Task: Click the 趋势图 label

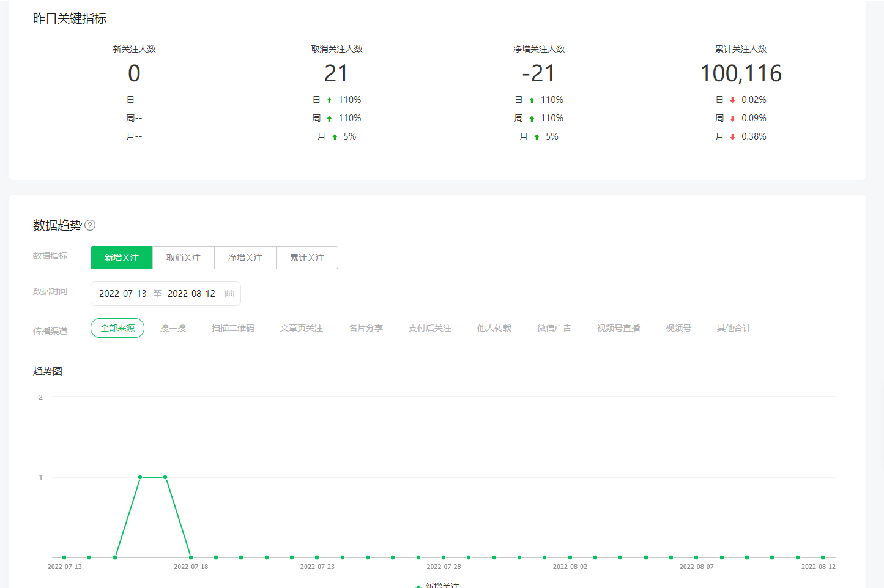Action: pyautogui.click(x=48, y=371)
